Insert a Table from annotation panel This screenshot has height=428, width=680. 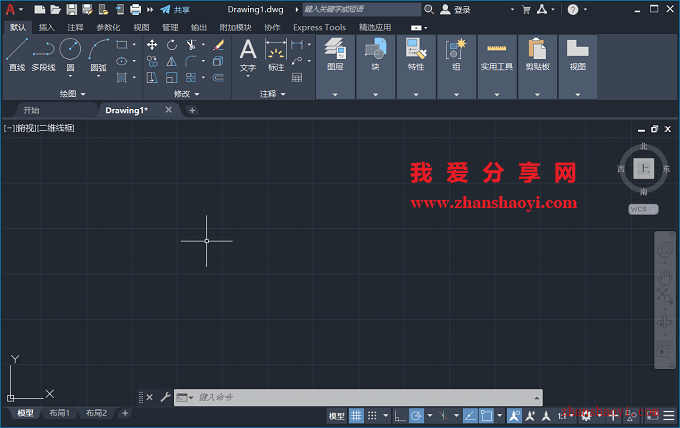pos(297,78)
